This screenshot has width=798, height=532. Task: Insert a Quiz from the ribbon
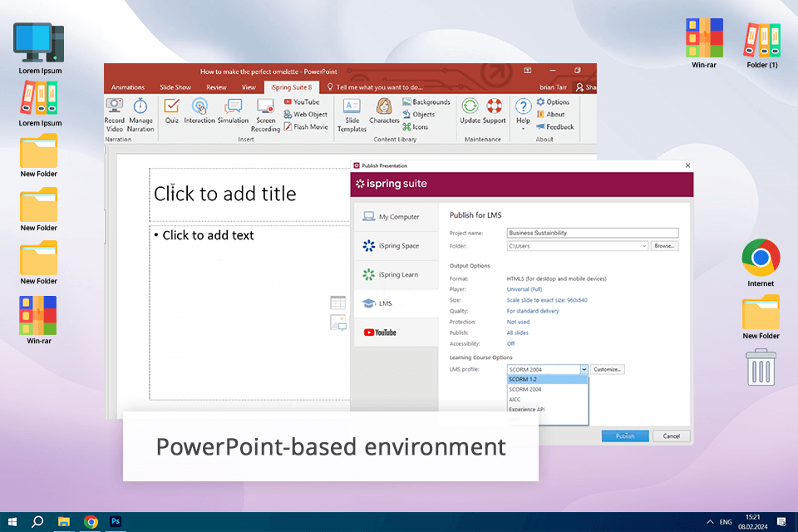tap(171, 111)
